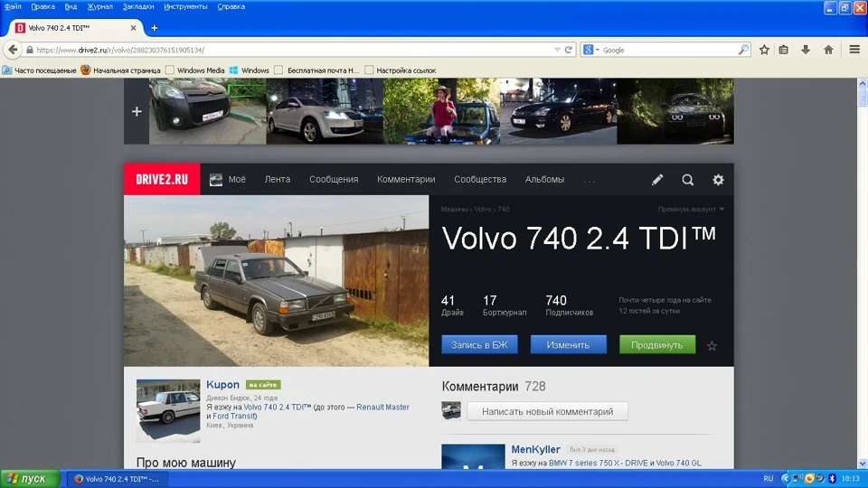868x488 pixels.
Task: Click the plus icon beside the car photo strip
Action: tap(137, 111)
